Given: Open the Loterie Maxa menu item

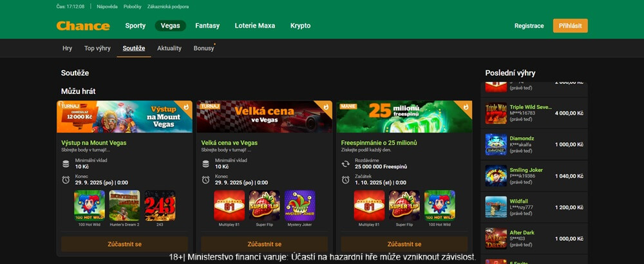Looking at the screenshot, I should (256, 26).
